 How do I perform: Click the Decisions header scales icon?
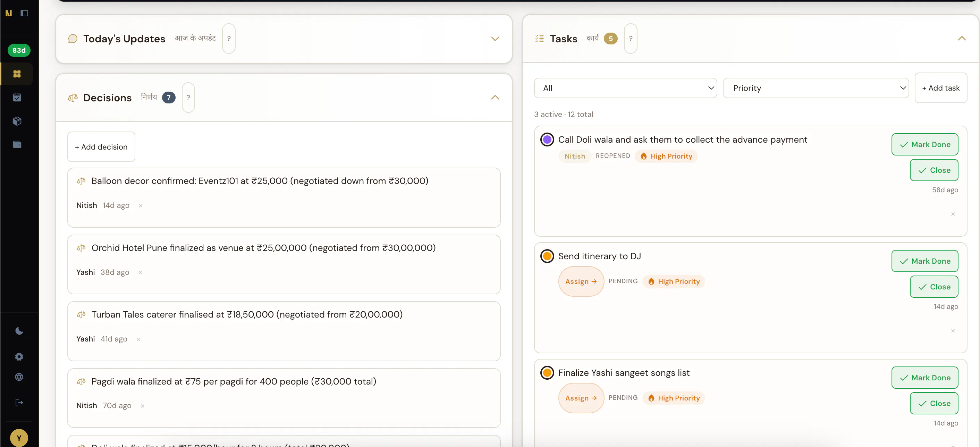pos(73,98)
